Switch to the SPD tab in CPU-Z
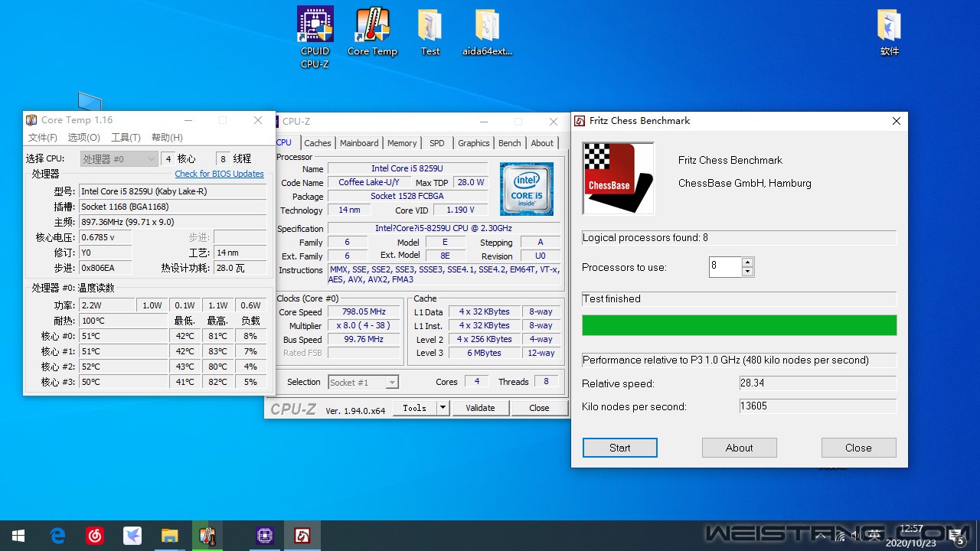The image size is (980, 551). (437, 143)
